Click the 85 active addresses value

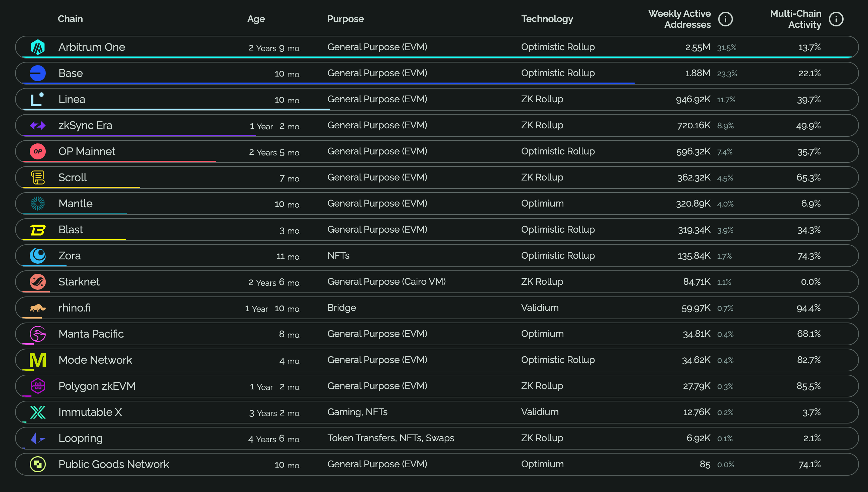coord(705,465)
